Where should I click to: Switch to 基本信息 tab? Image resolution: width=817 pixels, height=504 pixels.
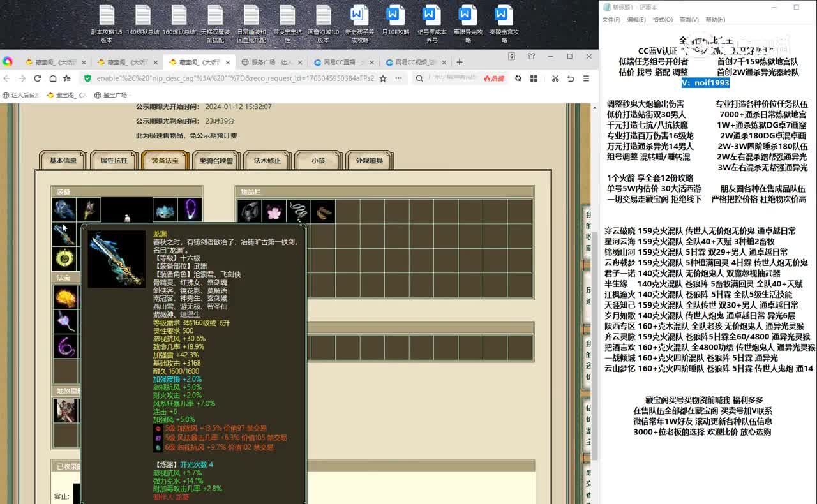point(63,161)
